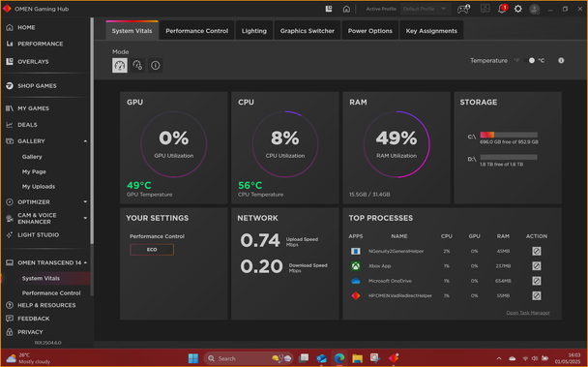
Task: Open HELP & RESOURCES
Action: click(x=46, y=305)
